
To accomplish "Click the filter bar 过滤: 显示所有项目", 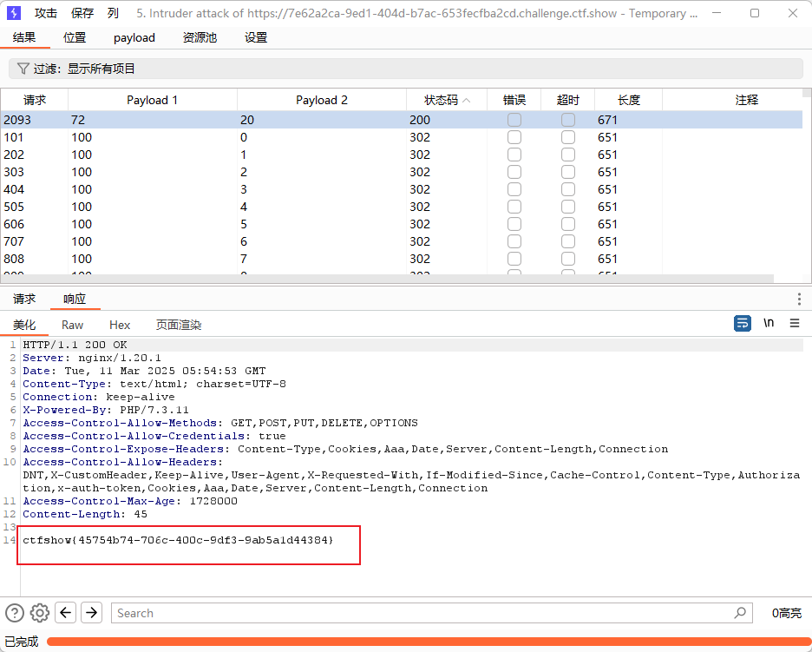I will [406, 69].
